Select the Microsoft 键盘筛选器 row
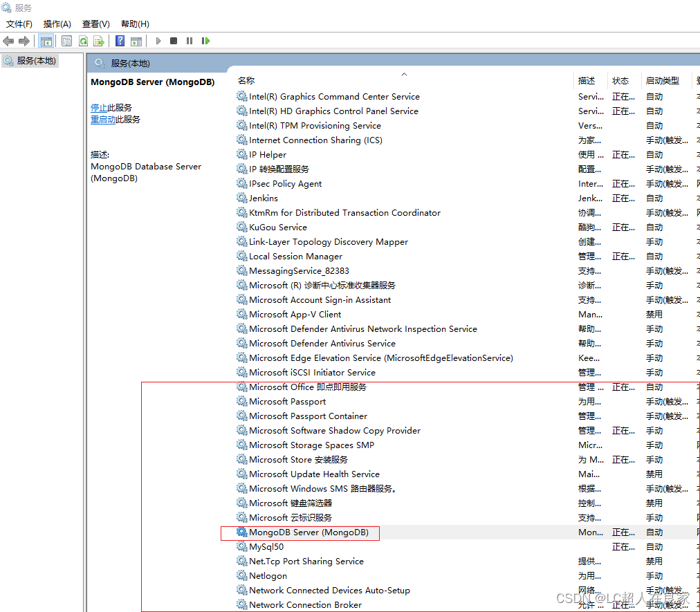The height and width of the screenshot is (612, 700). pos(468,503)
